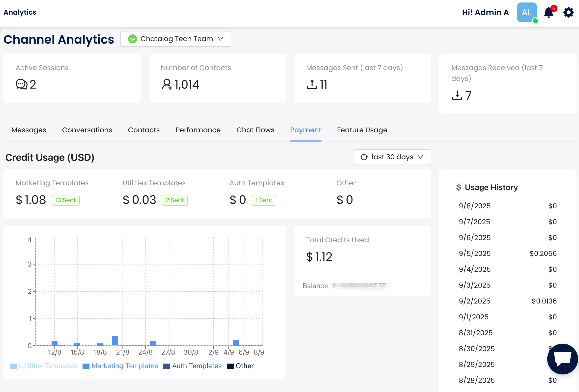Screen dimensions: 579x392
Task: Click the AL user avatar
Action: (527, 12)
